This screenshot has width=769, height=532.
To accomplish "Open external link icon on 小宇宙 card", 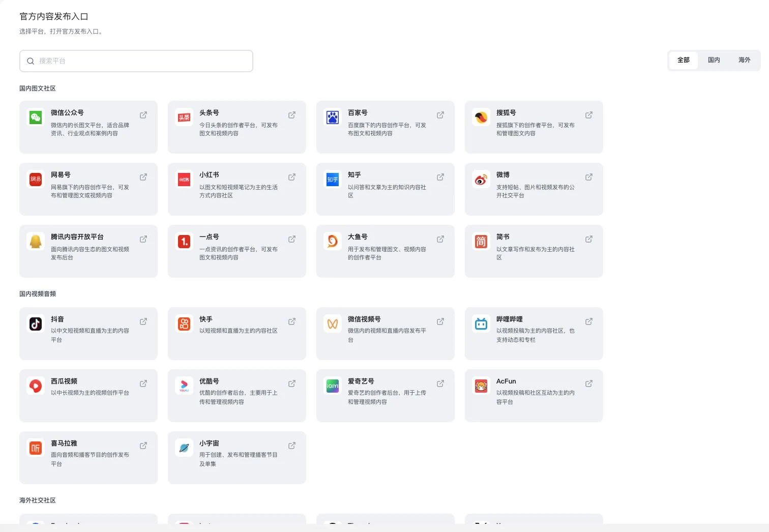I will tap(292, 446).
